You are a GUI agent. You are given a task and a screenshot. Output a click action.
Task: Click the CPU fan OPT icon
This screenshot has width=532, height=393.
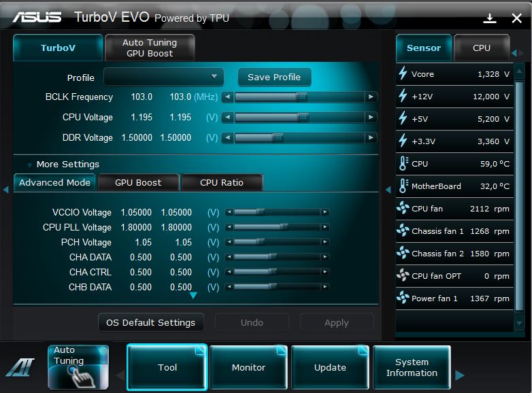(x=403, y=275)
